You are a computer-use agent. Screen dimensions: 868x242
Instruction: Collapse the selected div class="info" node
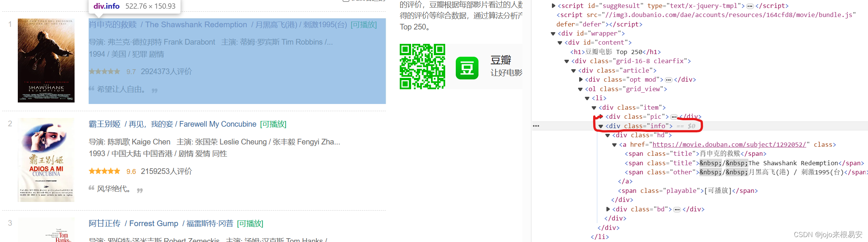(x=601, y=126)
